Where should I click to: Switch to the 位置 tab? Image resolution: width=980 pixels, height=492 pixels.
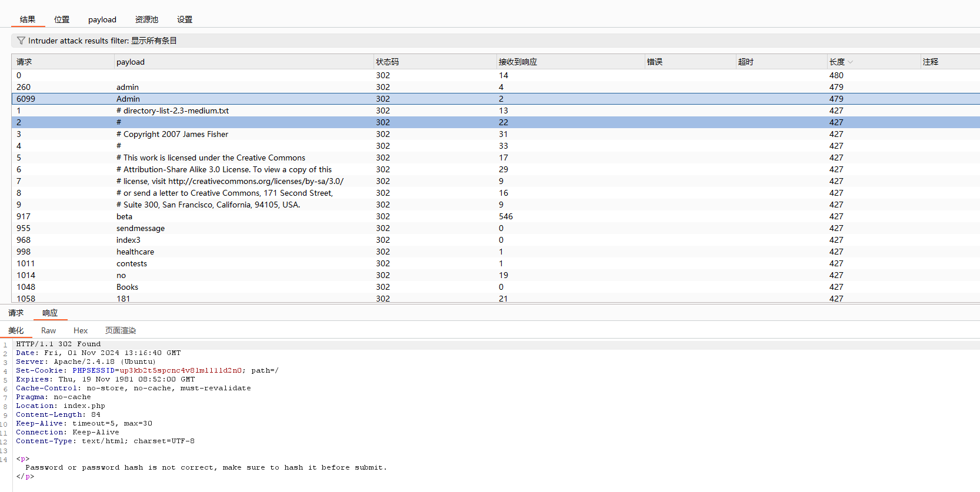(x=62, y=19)
